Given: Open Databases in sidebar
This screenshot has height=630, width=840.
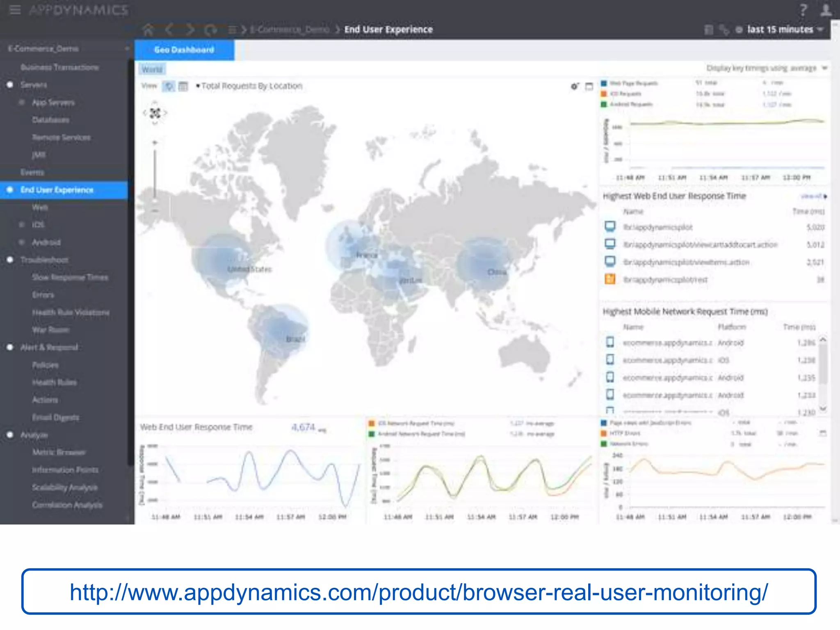Looking at the screenshot, I should (51, 120).
